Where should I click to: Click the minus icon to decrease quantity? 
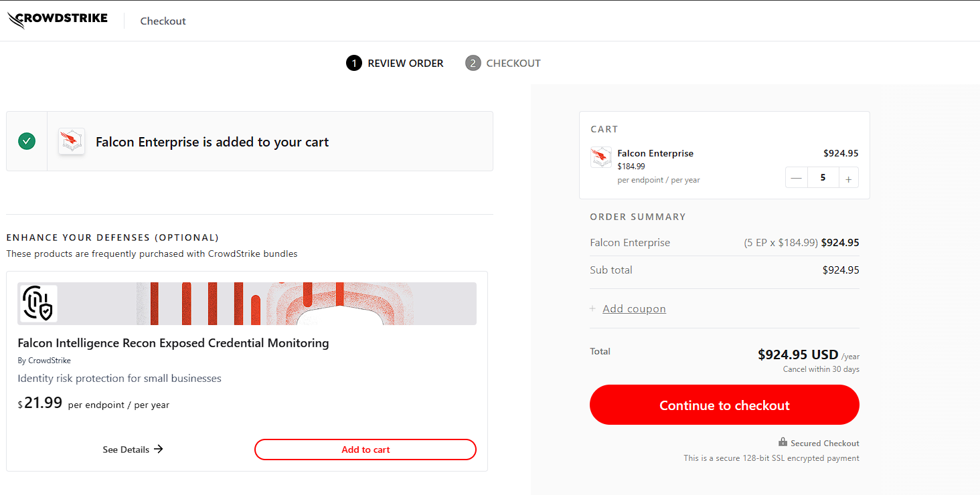point(796,178)
